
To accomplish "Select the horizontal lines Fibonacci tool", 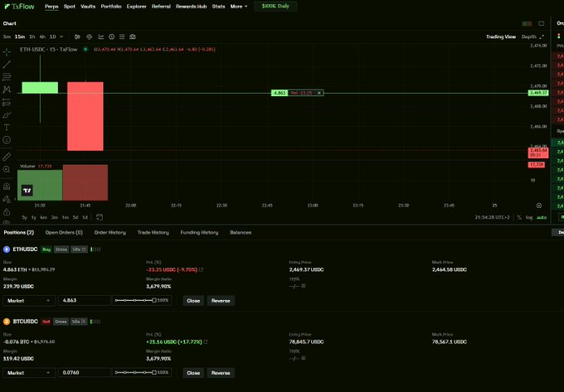I will pyautogui.click(x=7, y=77).
